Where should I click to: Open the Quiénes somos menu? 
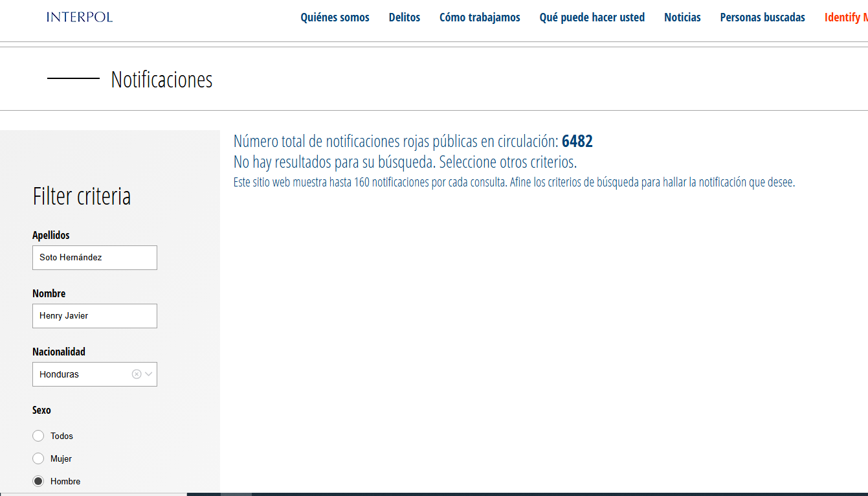click(x=335, y=17)
